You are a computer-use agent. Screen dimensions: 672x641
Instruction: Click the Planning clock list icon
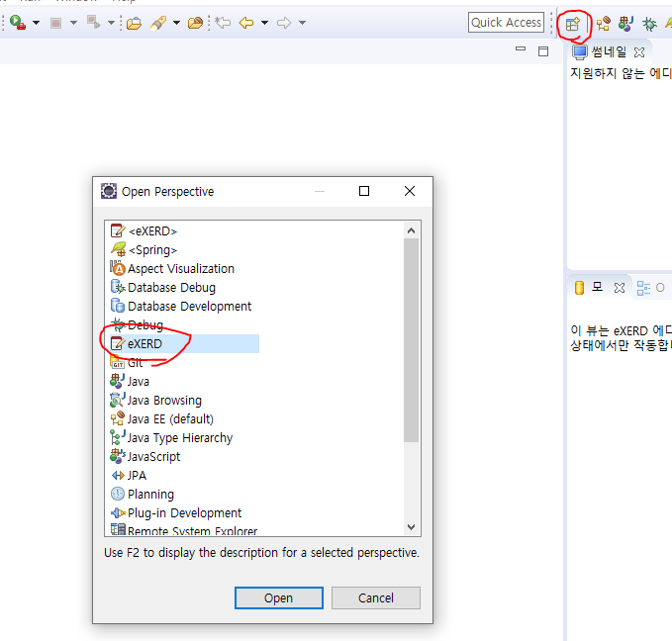pyautogui.click(x=118, y=494)
